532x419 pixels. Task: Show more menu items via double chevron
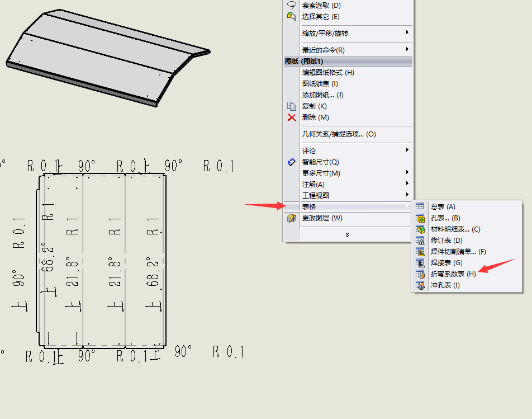(347, 235)
